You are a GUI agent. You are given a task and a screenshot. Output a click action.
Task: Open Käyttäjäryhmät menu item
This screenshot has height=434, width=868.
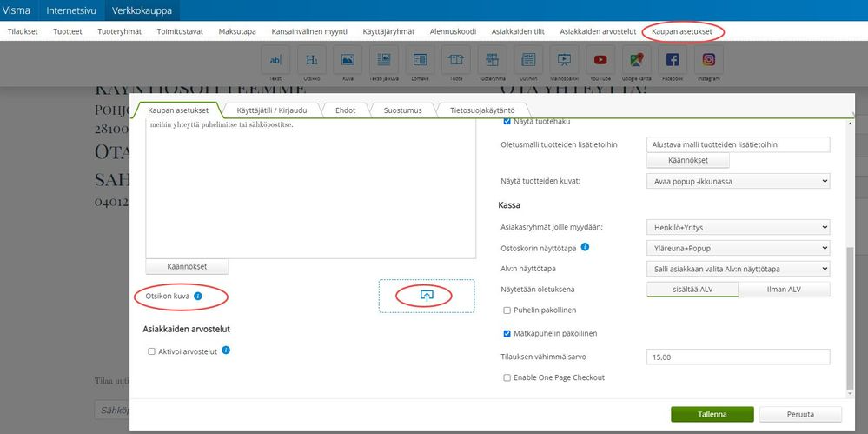[388, 31]
